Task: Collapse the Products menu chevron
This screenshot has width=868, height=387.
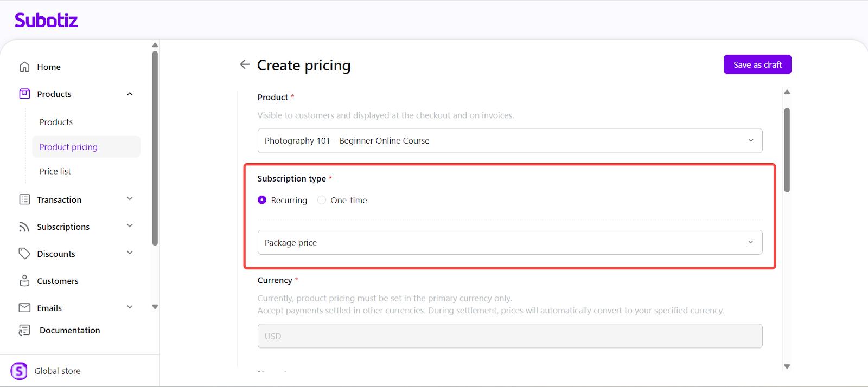Action: 130,94
